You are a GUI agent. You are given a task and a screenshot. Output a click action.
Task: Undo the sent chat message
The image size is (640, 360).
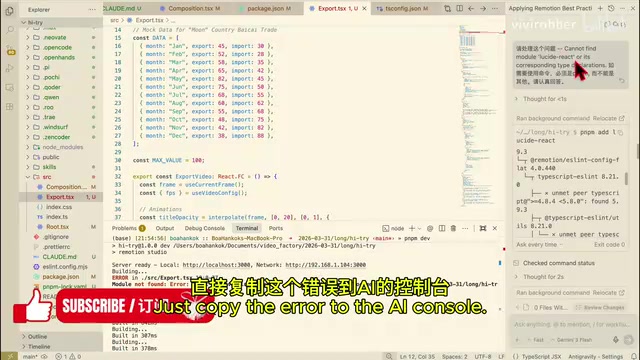click(x=622, y=81)
